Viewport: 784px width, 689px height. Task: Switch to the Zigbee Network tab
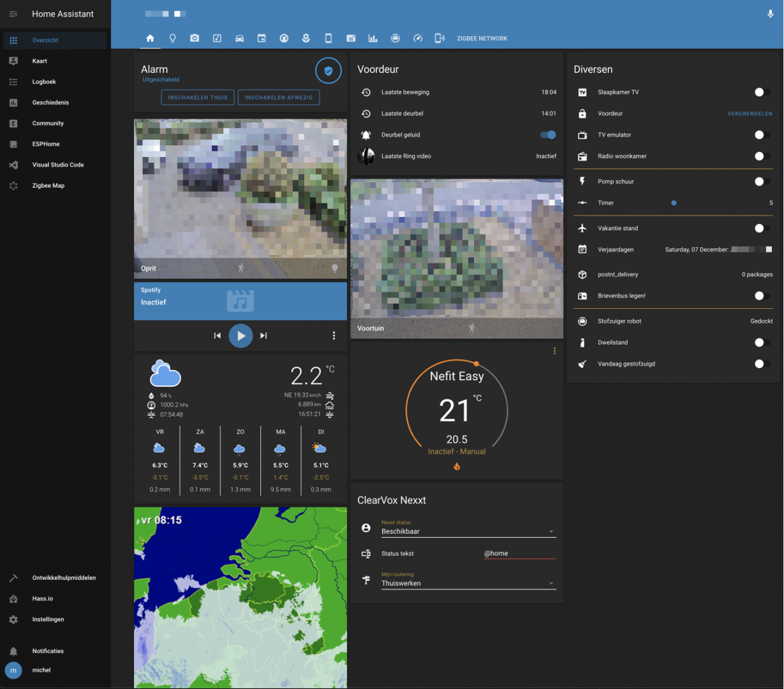pos(482,38)
